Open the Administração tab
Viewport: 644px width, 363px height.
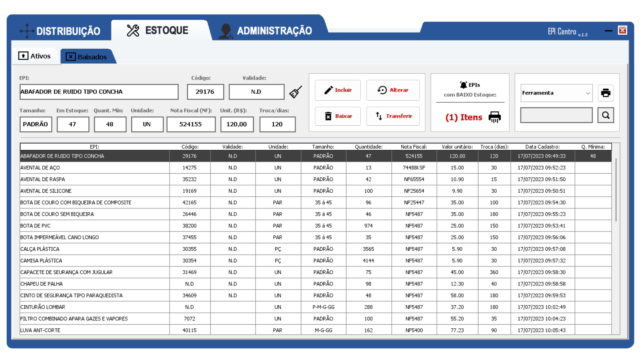266,31
